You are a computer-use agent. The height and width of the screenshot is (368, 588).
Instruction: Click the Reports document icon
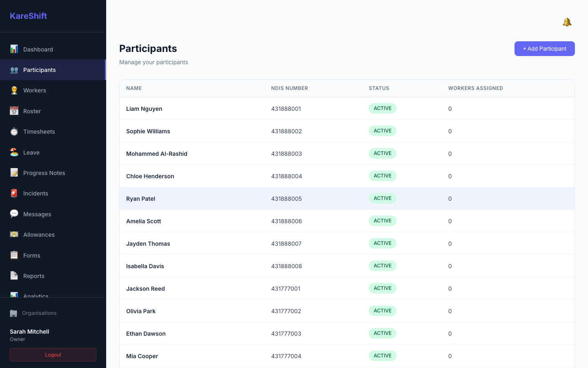coord(14,276)
